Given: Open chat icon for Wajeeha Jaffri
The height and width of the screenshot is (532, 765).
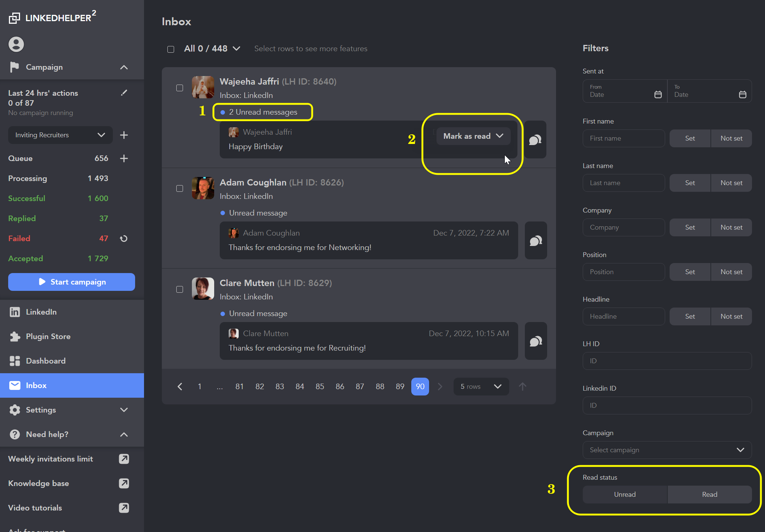Looking at the screenshot, I should coord(535,140).
